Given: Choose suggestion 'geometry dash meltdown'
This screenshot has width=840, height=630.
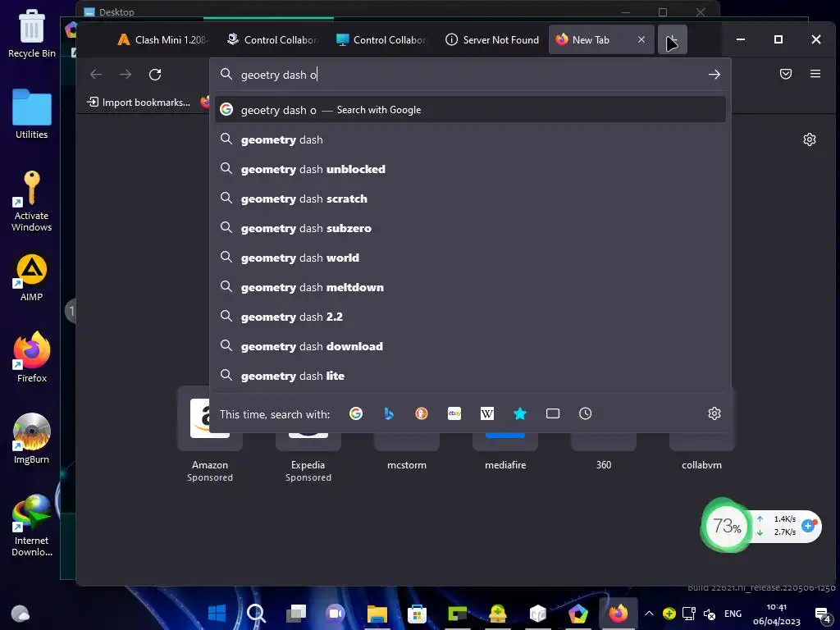Looking at the screenshot, I should pos(470,288).
